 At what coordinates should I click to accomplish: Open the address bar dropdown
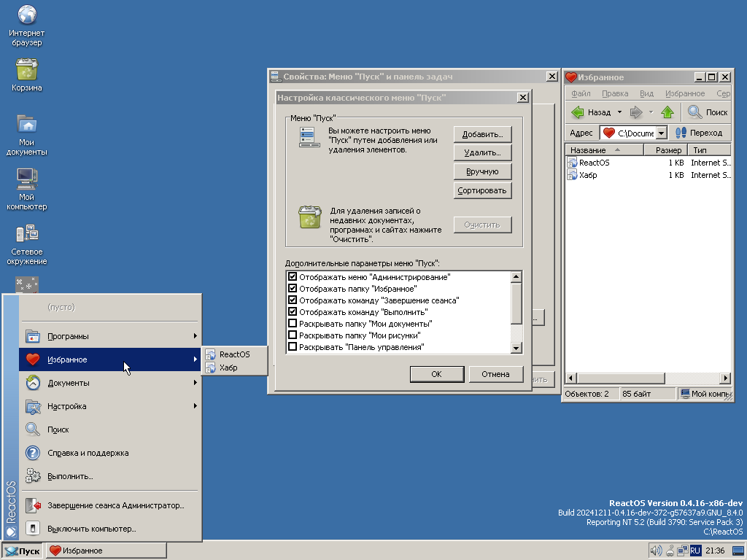tap(662, 133)
